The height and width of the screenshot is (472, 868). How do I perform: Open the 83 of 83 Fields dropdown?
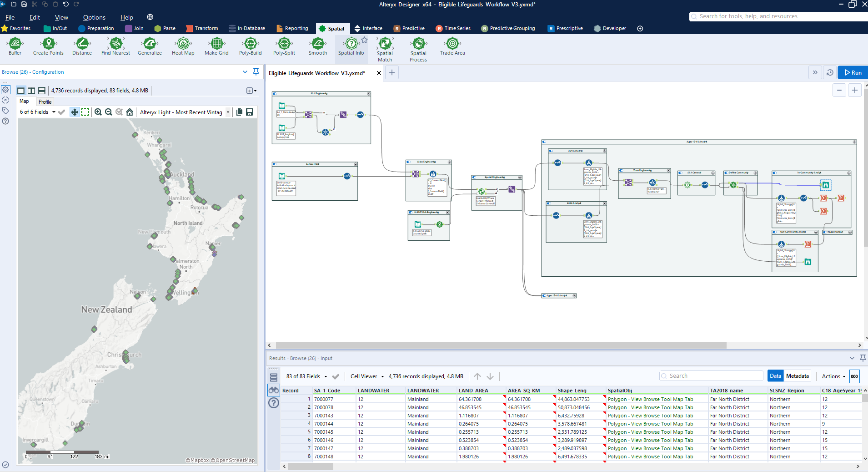(307, 376)
